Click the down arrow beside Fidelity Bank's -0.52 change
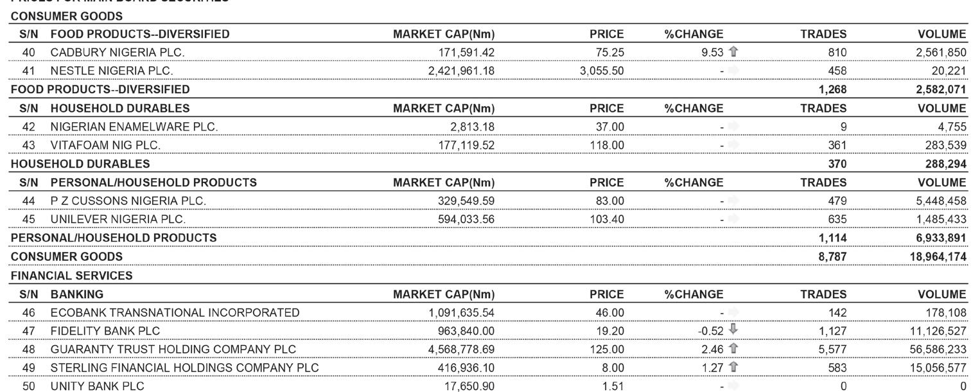The height and width of the screenshot is (392, 980). tap(734, 331)
